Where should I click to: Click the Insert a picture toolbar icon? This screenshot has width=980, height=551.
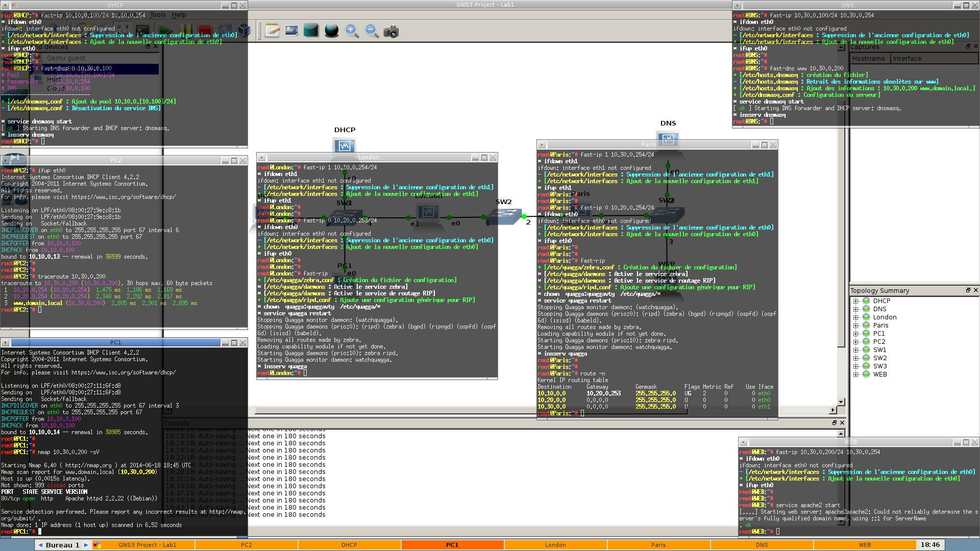click(291, 31)
